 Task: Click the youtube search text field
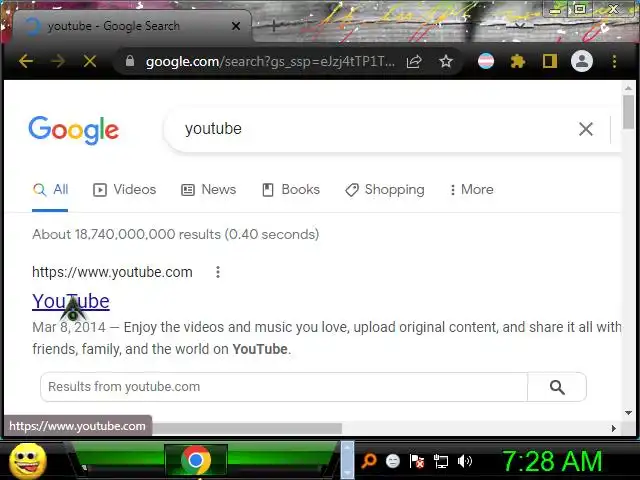click(x=367, y=129)
